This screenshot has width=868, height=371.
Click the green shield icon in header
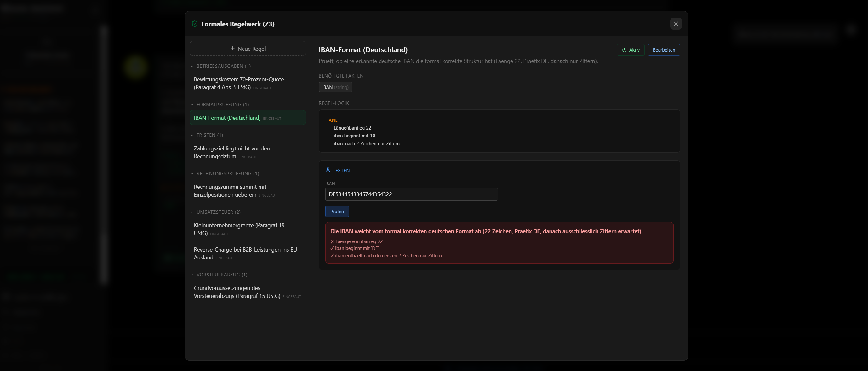click(194, 24)
